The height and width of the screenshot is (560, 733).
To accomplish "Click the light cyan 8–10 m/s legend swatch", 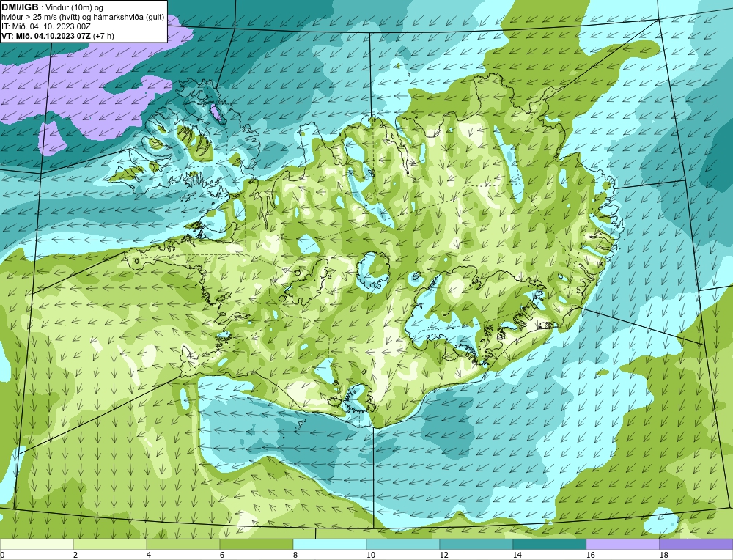I will point(330,544).
